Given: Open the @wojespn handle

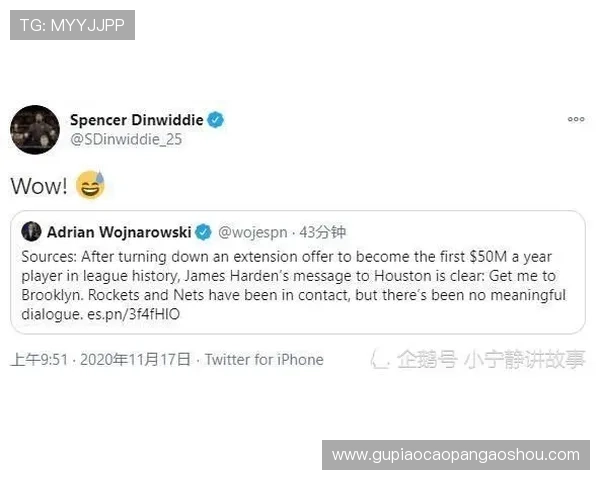Looking at the screenshot, I should click(253, 232).
